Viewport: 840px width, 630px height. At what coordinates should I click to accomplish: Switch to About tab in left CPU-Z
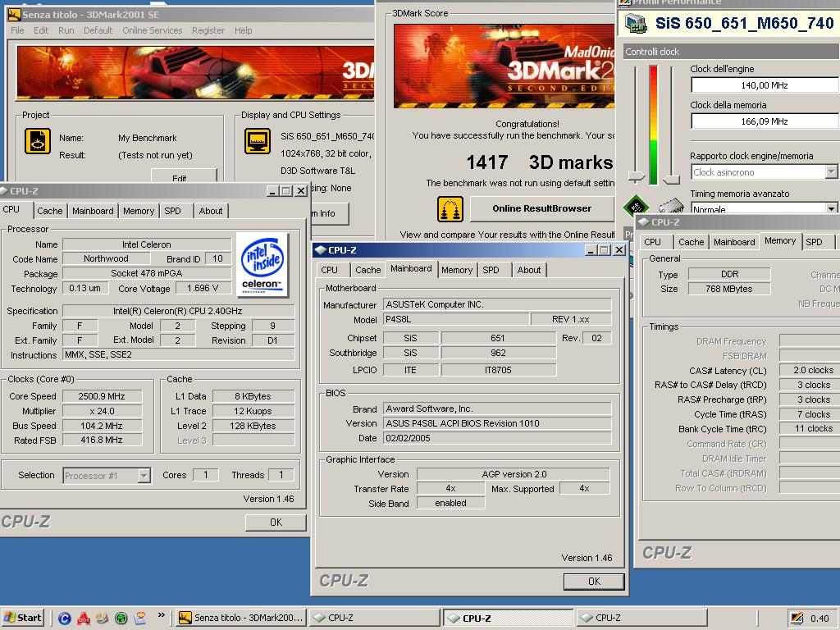click(x=211, y=211)
